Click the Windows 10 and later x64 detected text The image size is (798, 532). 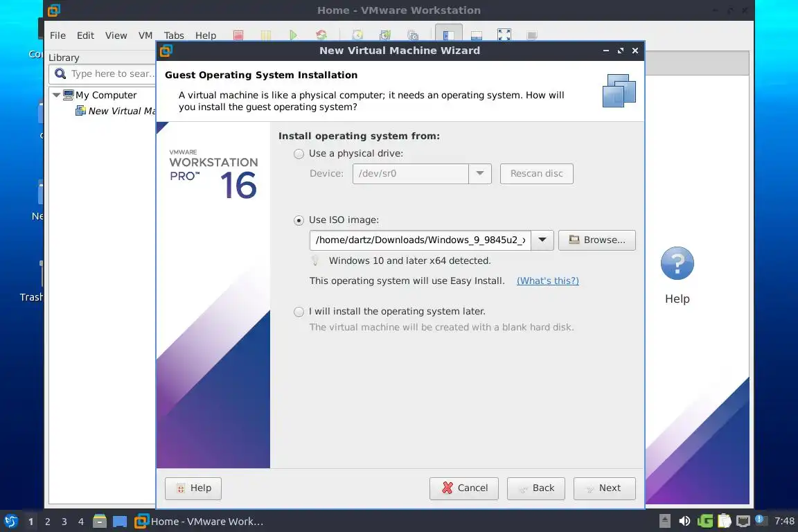(409, 260)
